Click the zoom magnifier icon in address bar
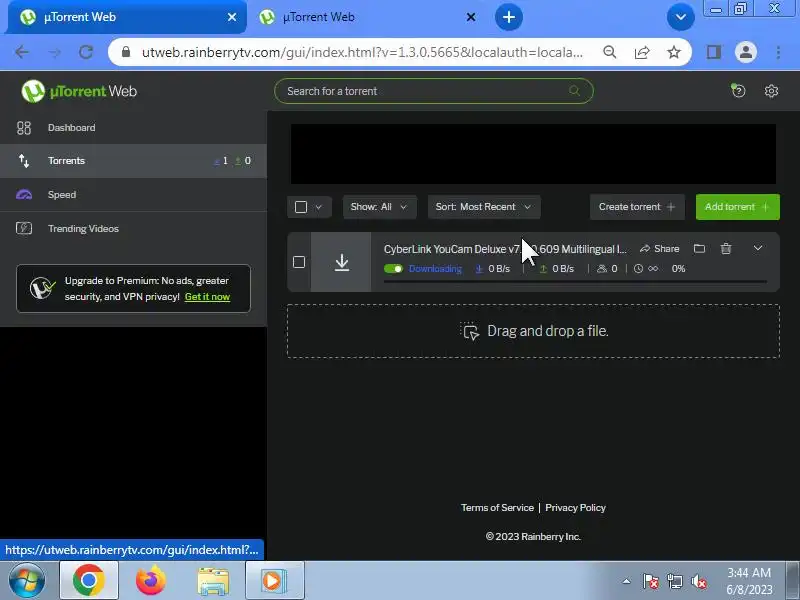 point(609,52)
